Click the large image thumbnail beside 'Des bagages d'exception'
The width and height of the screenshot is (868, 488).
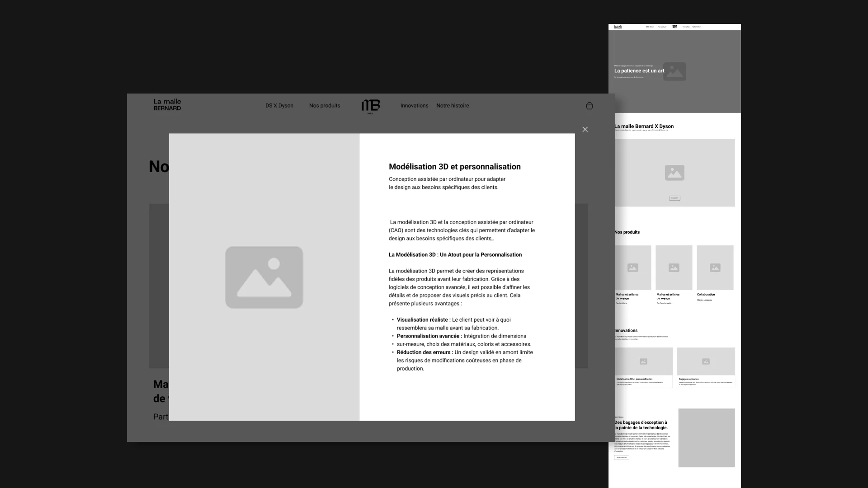coord(706,437)
